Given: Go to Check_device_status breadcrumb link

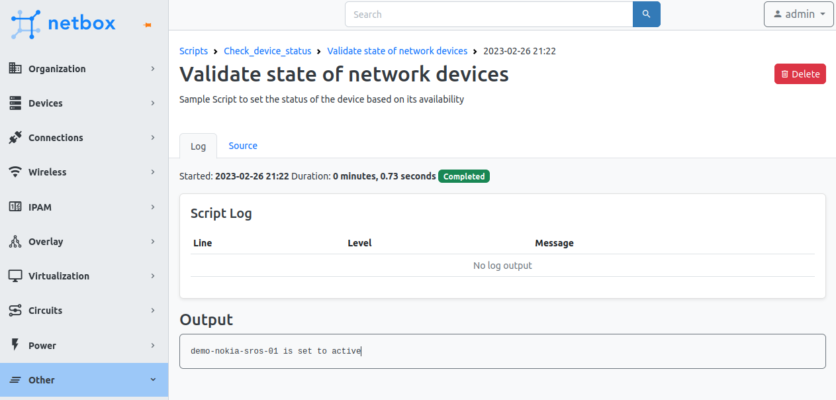Looking at the screenshot, I should [x=267, y=51].
